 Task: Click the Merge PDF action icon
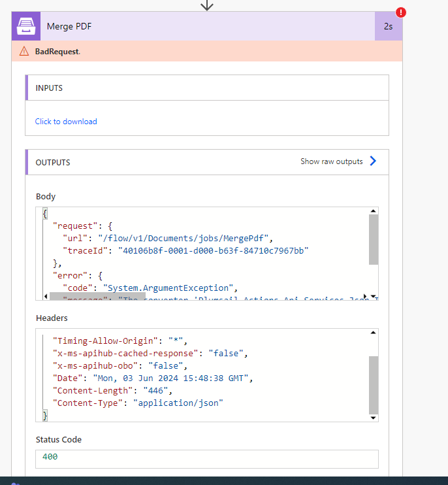25,26
